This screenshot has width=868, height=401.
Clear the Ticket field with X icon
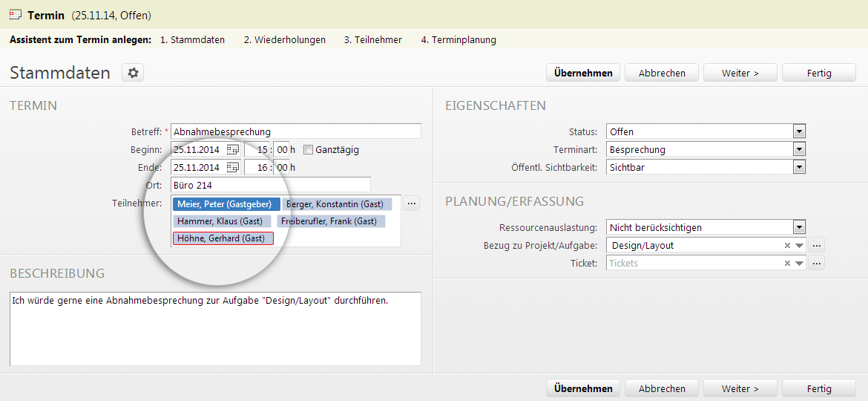[x=787, y=263]
